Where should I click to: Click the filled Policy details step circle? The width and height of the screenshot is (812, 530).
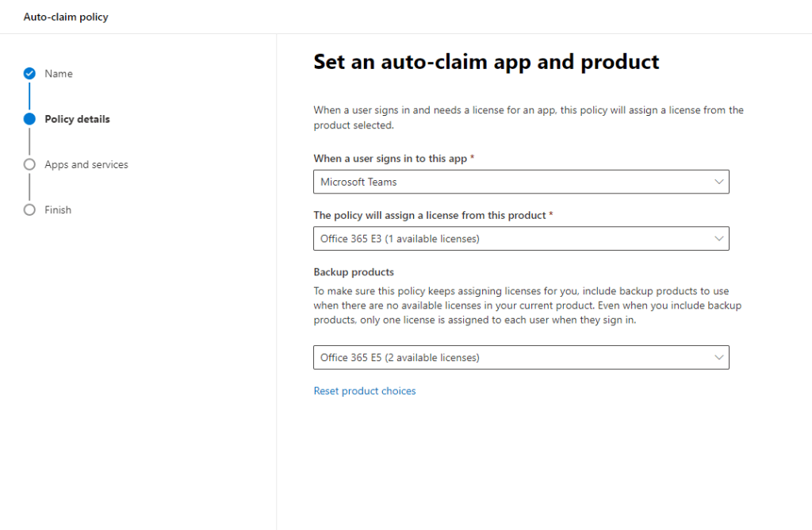[29, 119]
